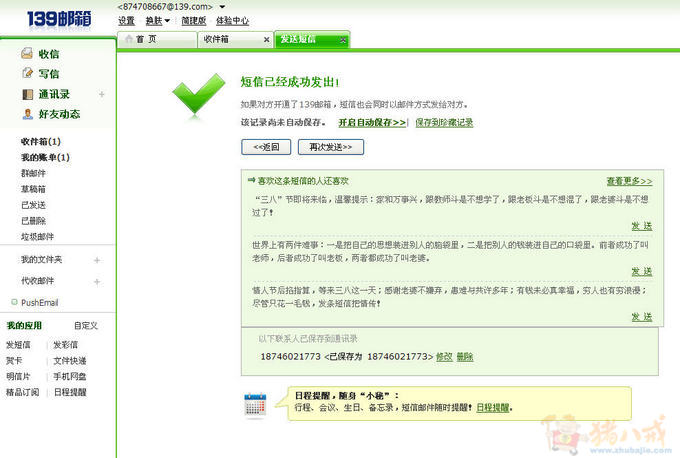Click the PushEmail status icon

point(14,302)
